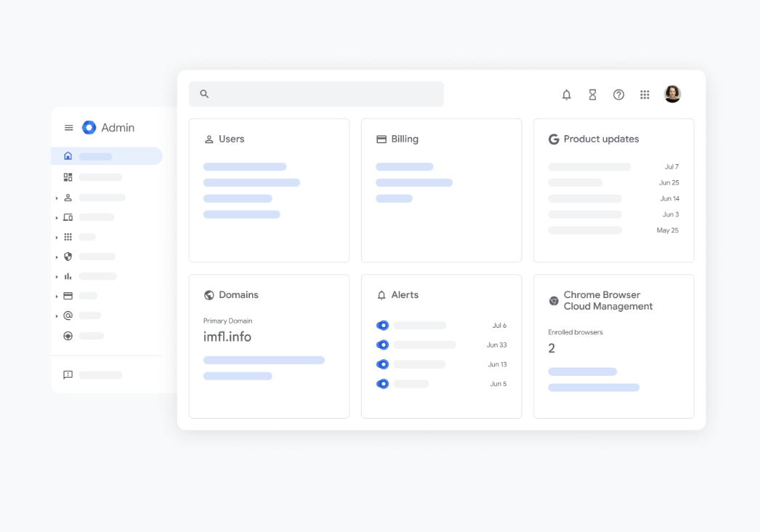The image size is (760, 532).
Task: Toggle the Jun 5 alert switch
Action: (x=383, y=384)
